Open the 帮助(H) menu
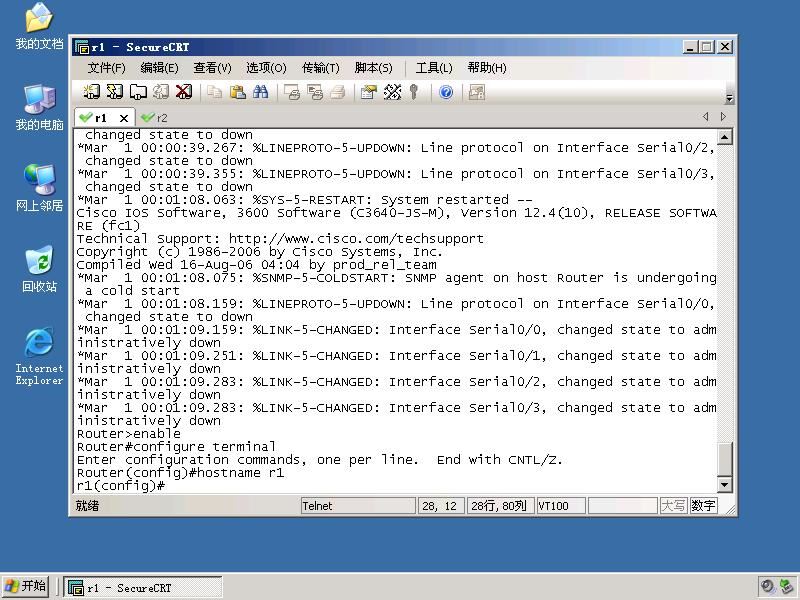The height and width of the screenshot is (600, 800). pyautogui.click(x=487, y=68)
